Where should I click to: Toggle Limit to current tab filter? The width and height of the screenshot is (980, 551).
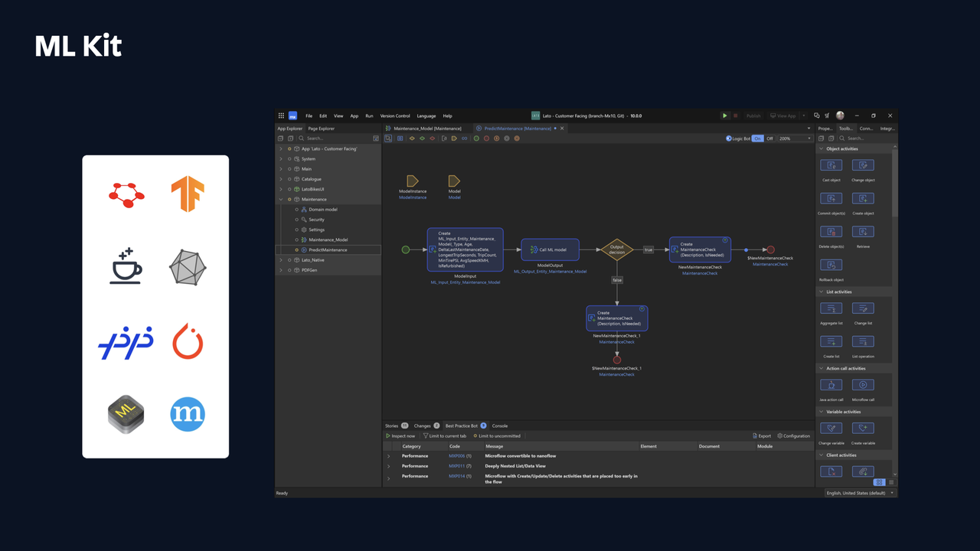tap(445, 435)
